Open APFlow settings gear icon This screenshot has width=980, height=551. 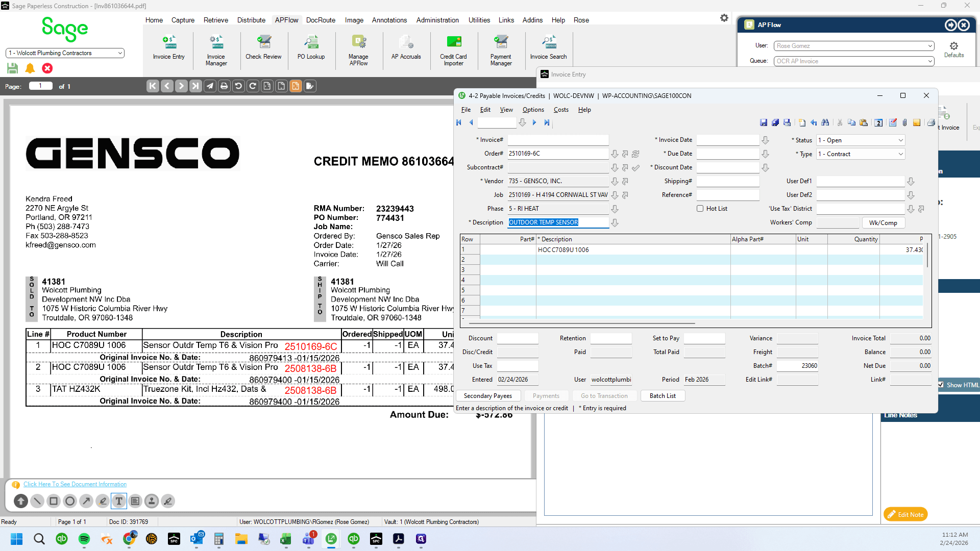[724, 18]
